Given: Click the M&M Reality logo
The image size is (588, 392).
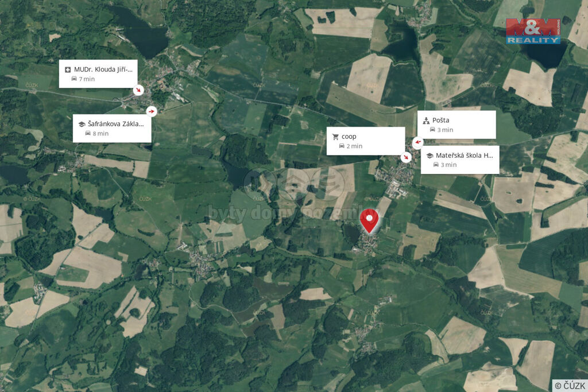Looking at the screenshot, I should click(533, 31).
